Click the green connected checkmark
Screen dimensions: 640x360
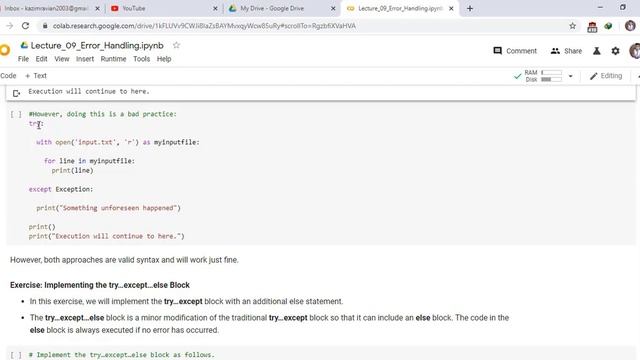point(517,76)
